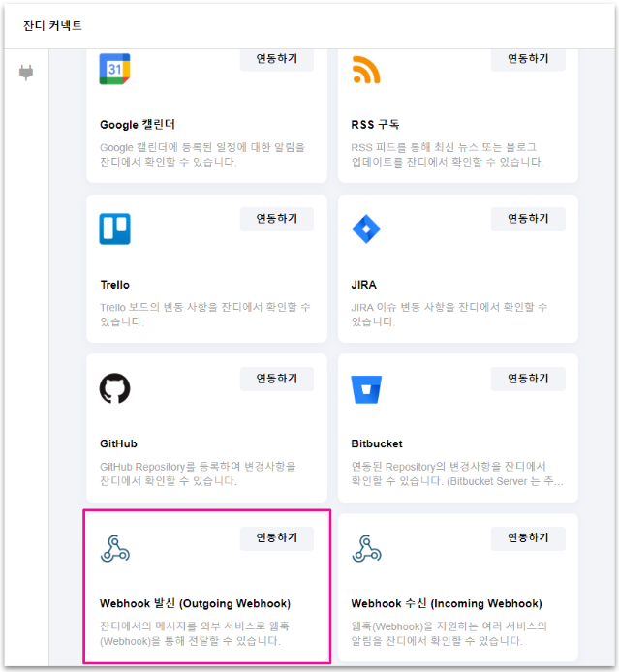
Task: Select the Webhook 수신 (Incoming Webhook) title
Action: (x=446, y=604)
